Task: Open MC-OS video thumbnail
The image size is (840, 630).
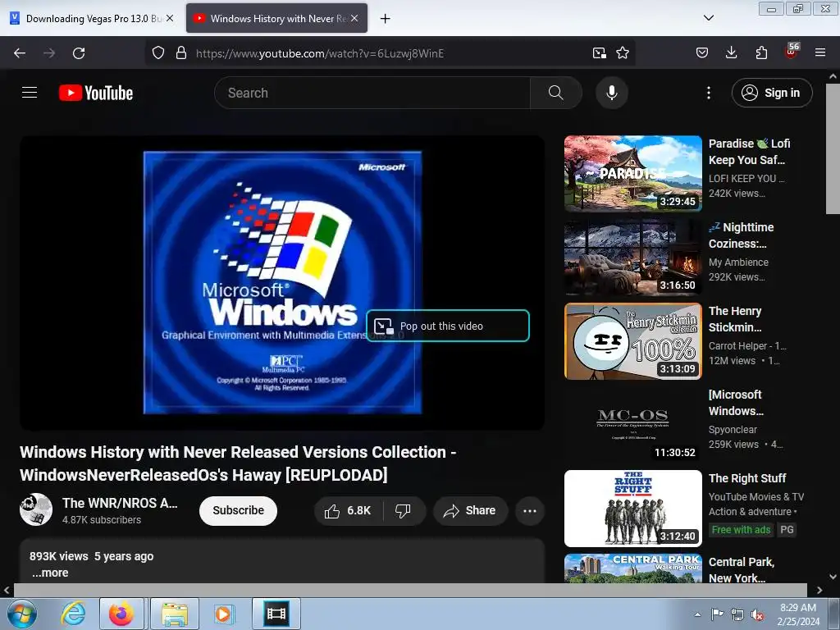Action: [632, 424]
